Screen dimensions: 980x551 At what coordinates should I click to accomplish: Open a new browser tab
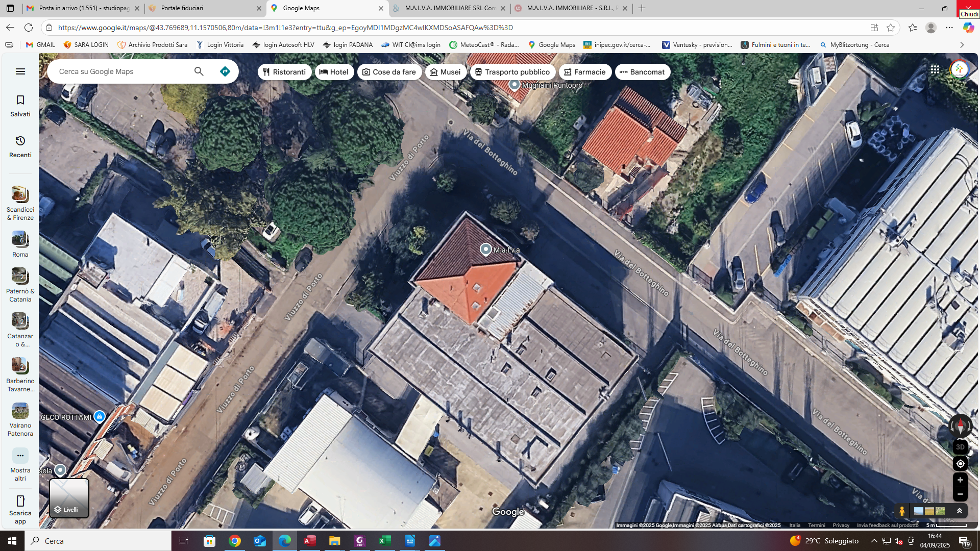pyautogui.click(x=642, y=8)
